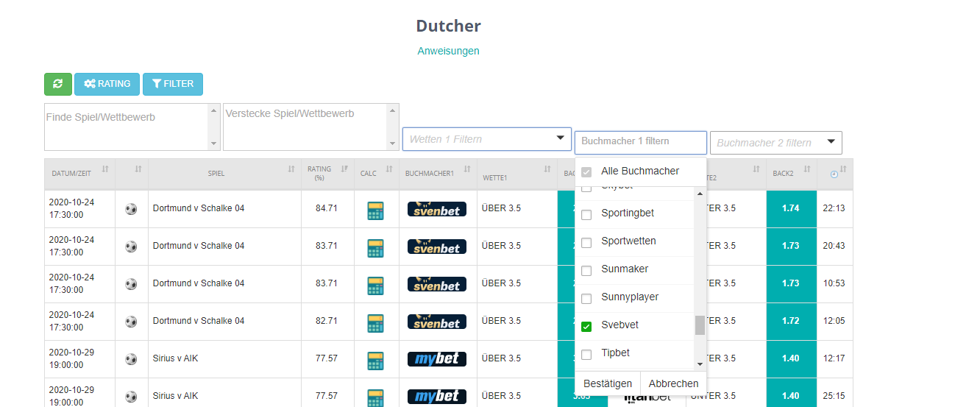Screen dimensions: 980x407
Task: Click the soccer ball in 82.71 row
Action: (131, 322)
